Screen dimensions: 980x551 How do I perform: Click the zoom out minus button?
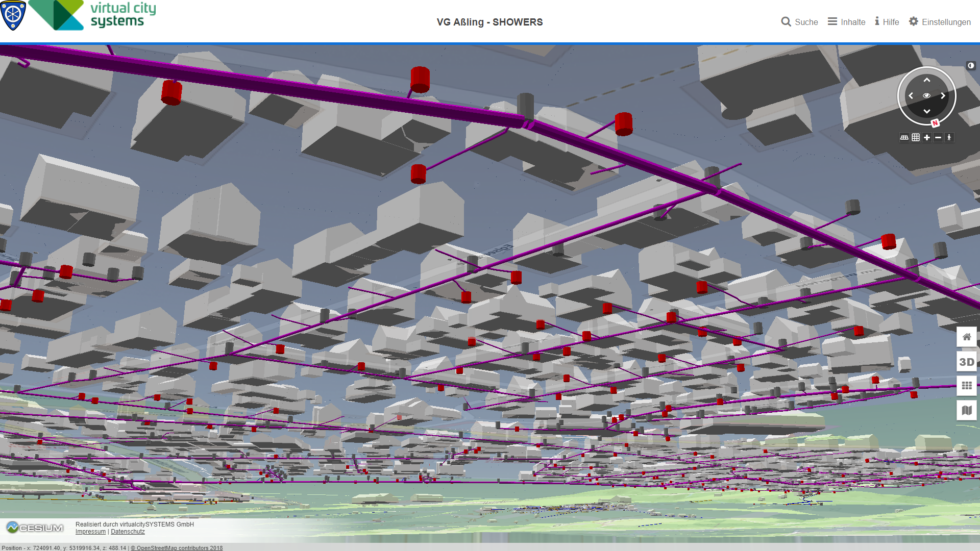click(x=938, y=138)
